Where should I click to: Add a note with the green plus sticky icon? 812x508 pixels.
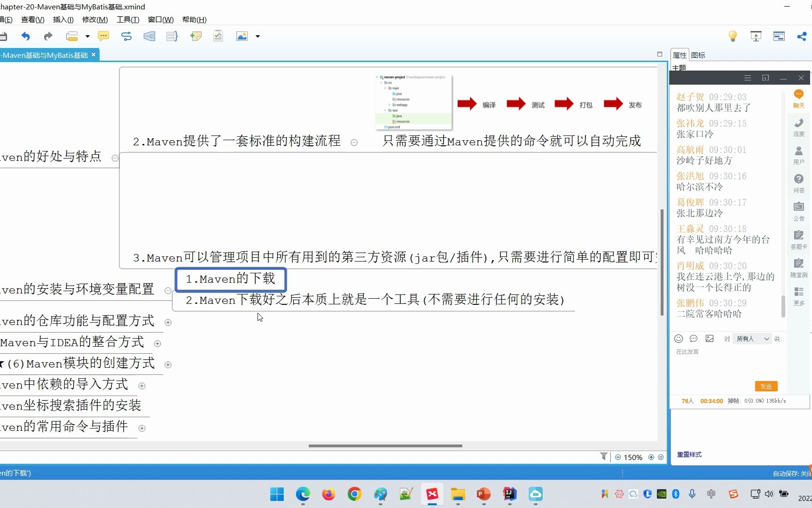[x=195, y=36]
